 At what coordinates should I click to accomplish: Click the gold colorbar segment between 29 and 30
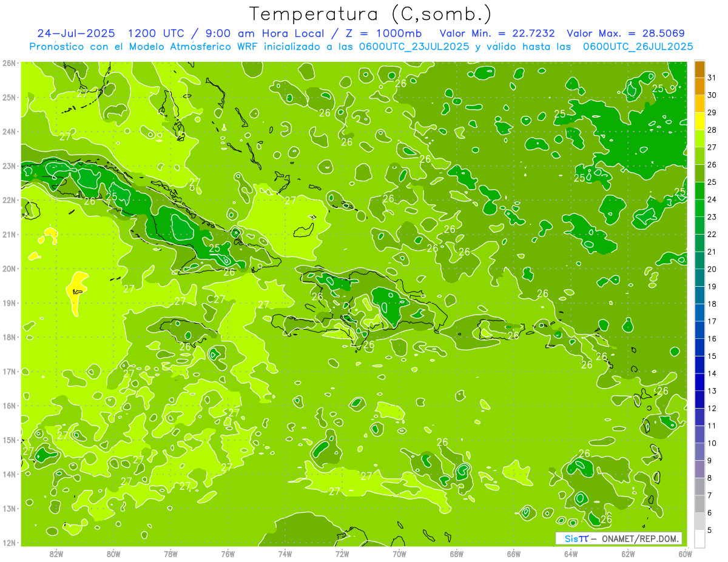click(699, 104)
